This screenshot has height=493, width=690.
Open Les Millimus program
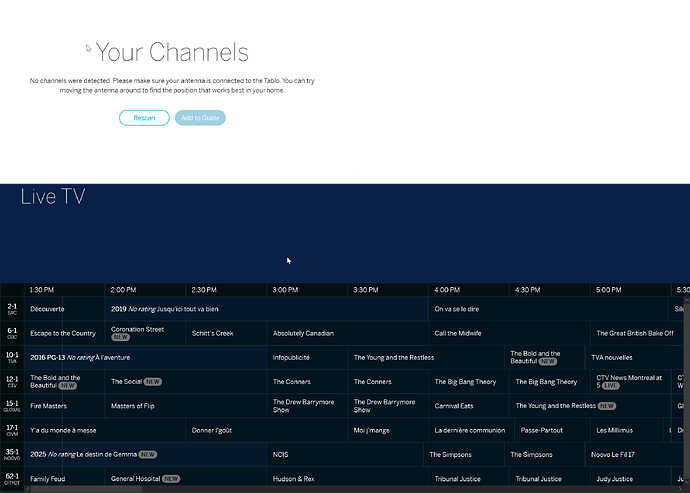click(x=627, y=430)
